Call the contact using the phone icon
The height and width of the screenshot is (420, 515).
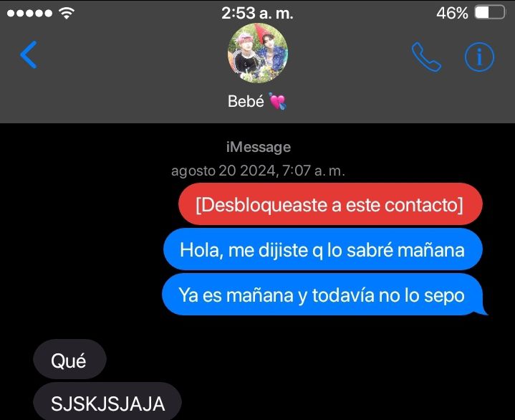coord(426,57)
